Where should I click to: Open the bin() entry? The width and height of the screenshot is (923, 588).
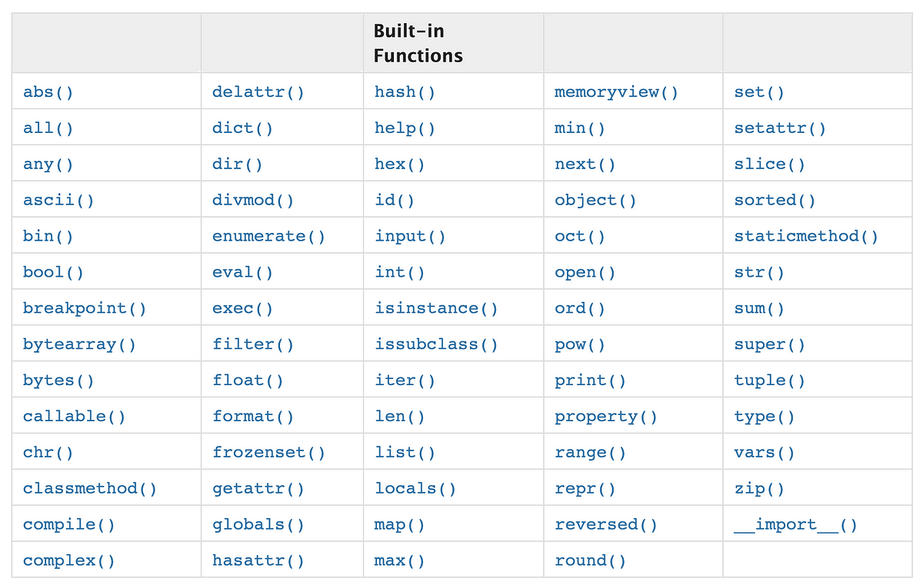pos(48,237)
